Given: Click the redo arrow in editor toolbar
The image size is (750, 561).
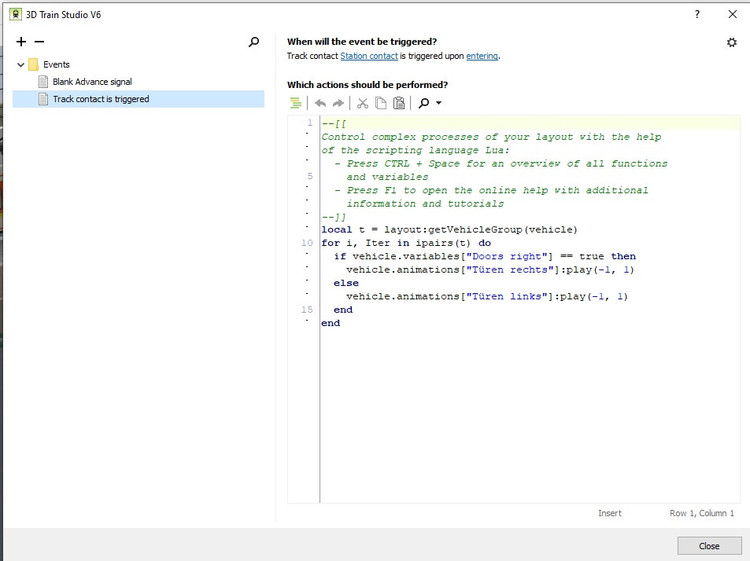Looking at the screenshot, I should tap(338, 103).
